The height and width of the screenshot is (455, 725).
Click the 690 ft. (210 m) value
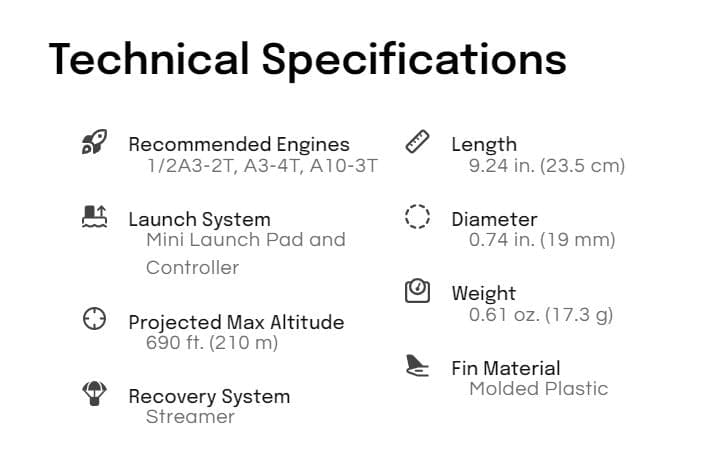coord(212,342)
